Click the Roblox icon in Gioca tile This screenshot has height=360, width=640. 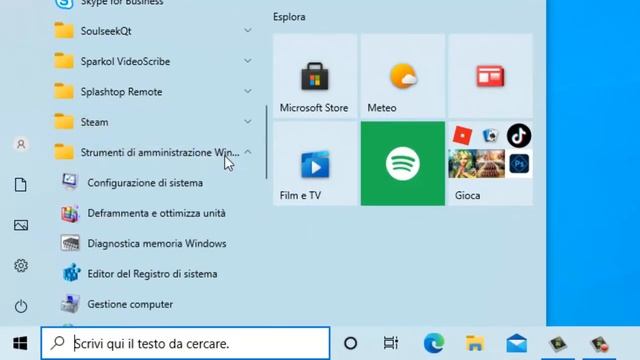click(462, 136)
